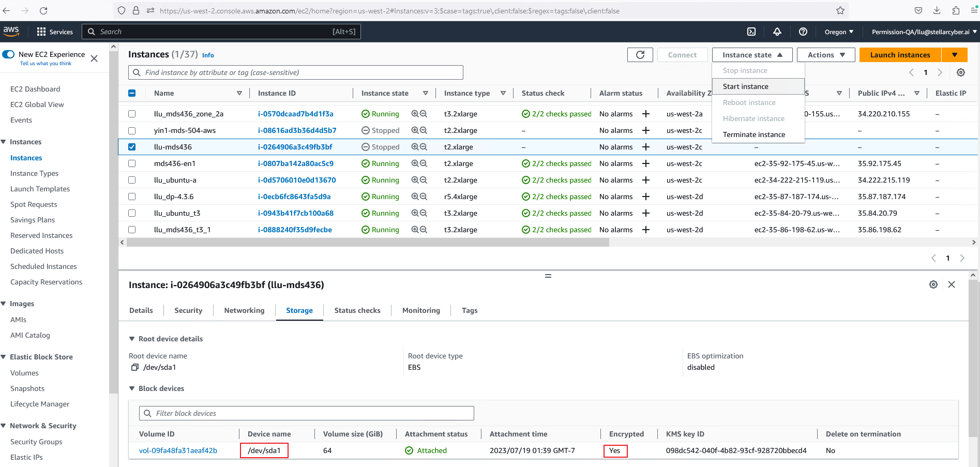The image size is (980, 467).
Task: Switch to the Networking tab
Action: coord(244,310)
